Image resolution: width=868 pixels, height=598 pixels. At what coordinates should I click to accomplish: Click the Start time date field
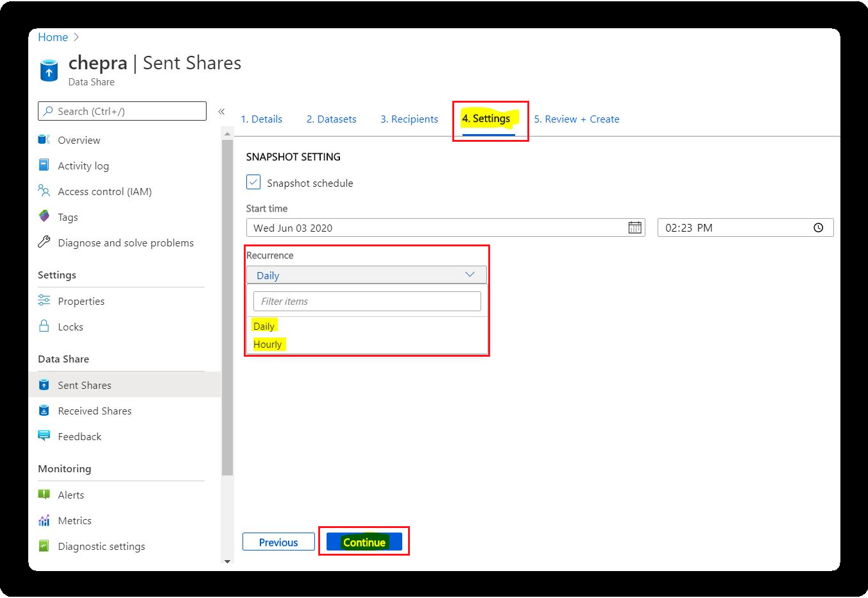(446, 228)
